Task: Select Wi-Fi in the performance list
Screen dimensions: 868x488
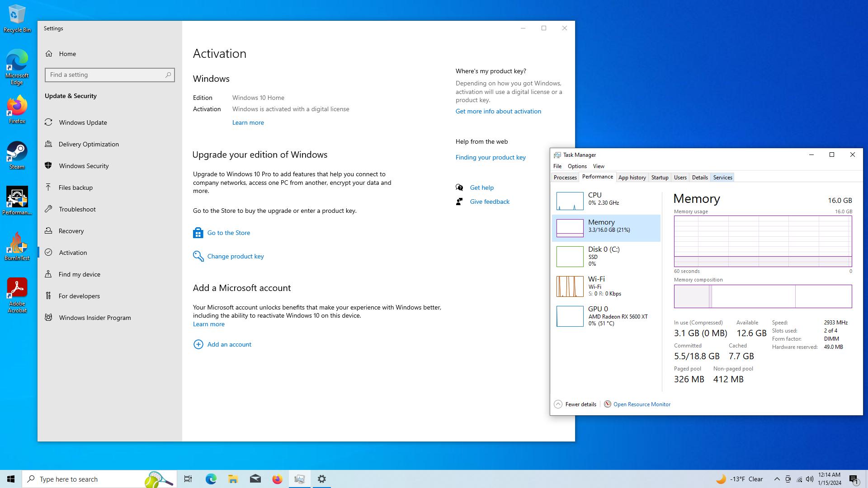Action: pyautogui.click(x=606, y=286)
